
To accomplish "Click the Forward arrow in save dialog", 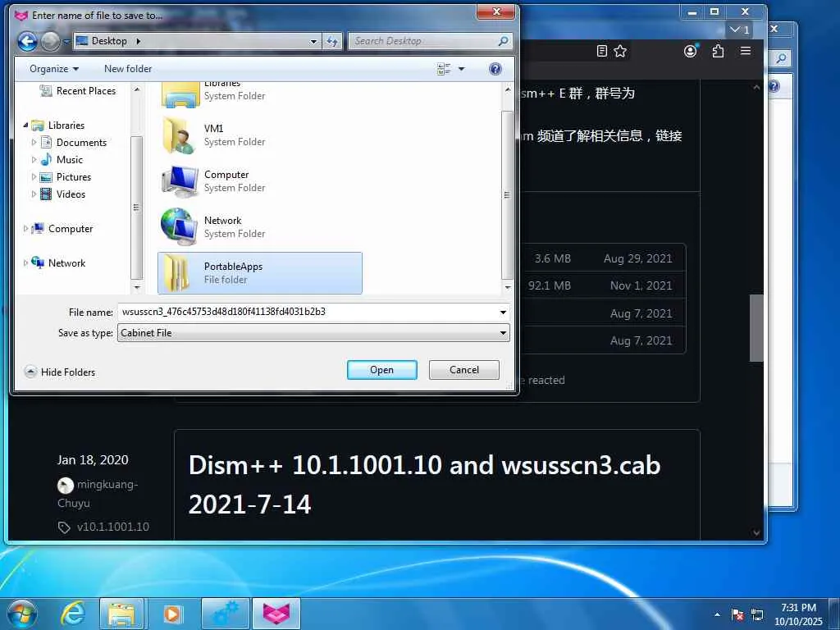I will click(x=50, y=41).
